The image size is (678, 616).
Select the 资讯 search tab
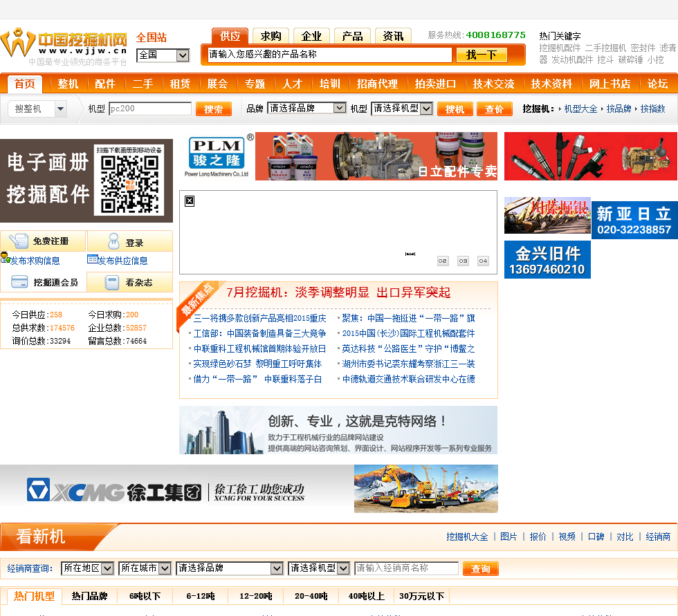click(393, 36)
